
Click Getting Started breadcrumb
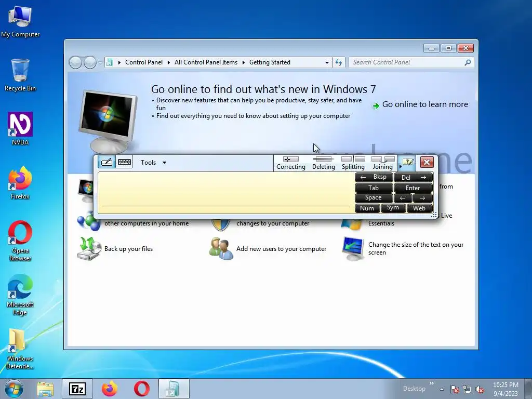pos(270,62)
